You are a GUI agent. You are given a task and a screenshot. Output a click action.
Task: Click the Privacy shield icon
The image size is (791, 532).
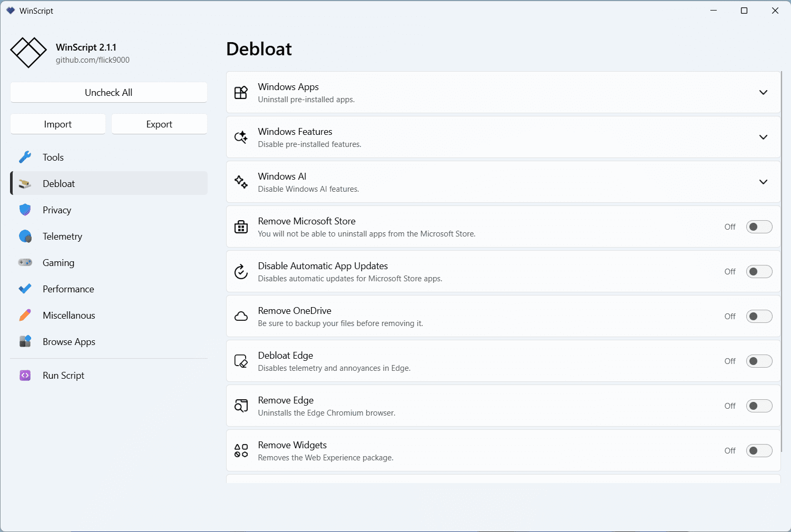(25, 210)
